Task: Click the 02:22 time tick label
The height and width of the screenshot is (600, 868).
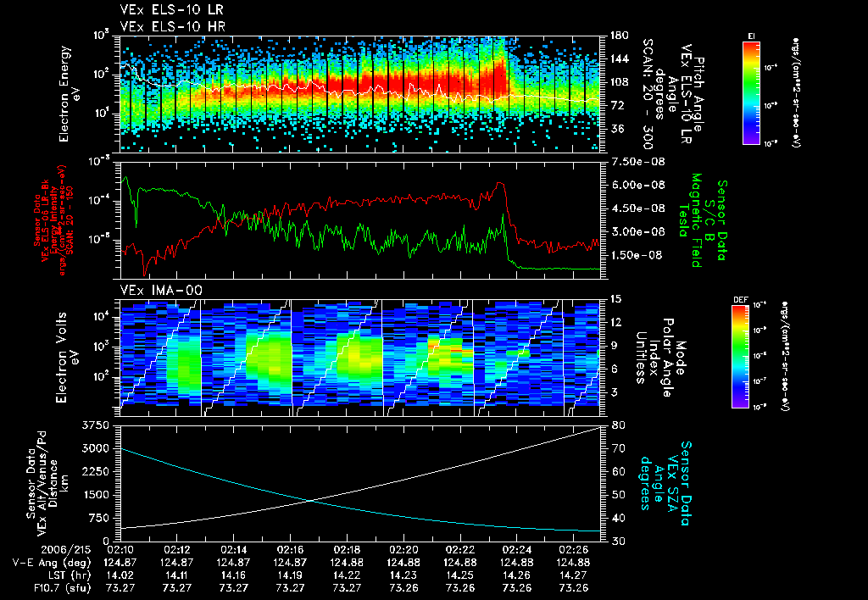Action: (460, 550)
